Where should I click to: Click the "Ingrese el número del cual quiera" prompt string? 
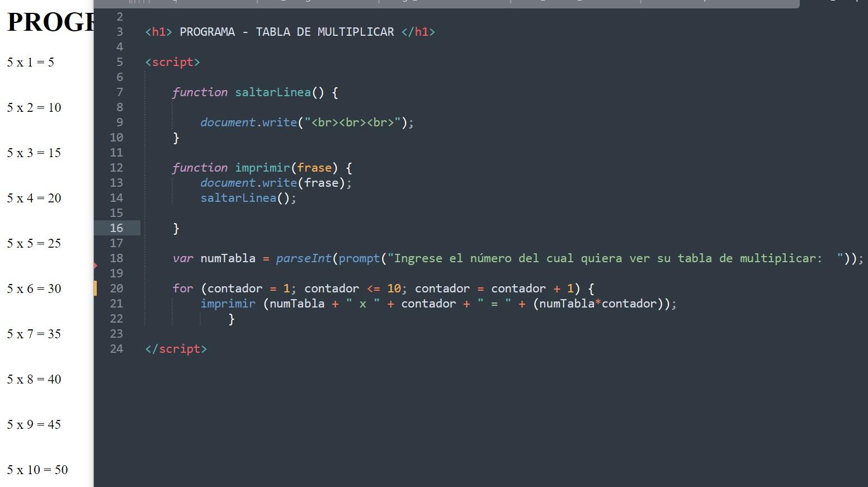(x=615, y=258)
